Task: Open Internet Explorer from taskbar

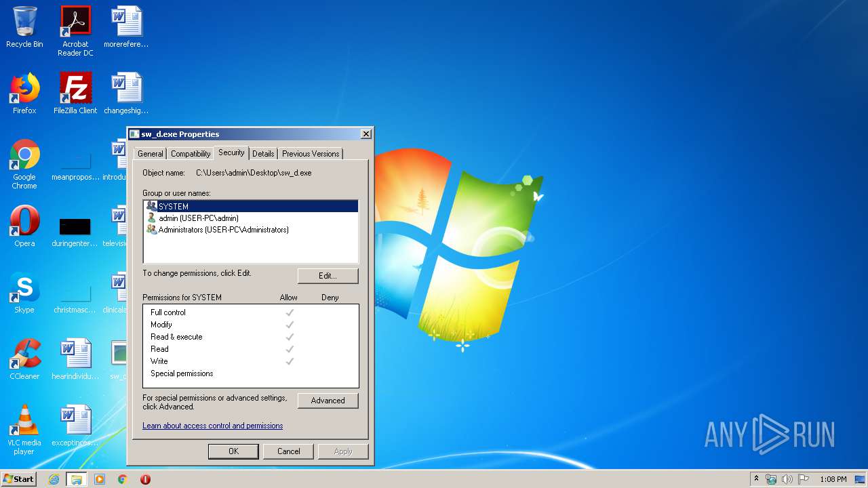Action: pos(54,479)
